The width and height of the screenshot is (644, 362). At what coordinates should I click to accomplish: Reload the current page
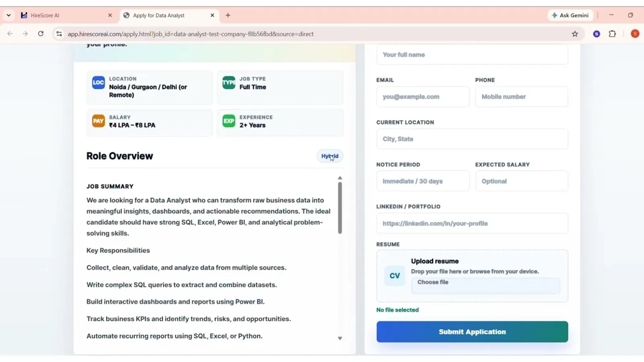coord(41,34)
